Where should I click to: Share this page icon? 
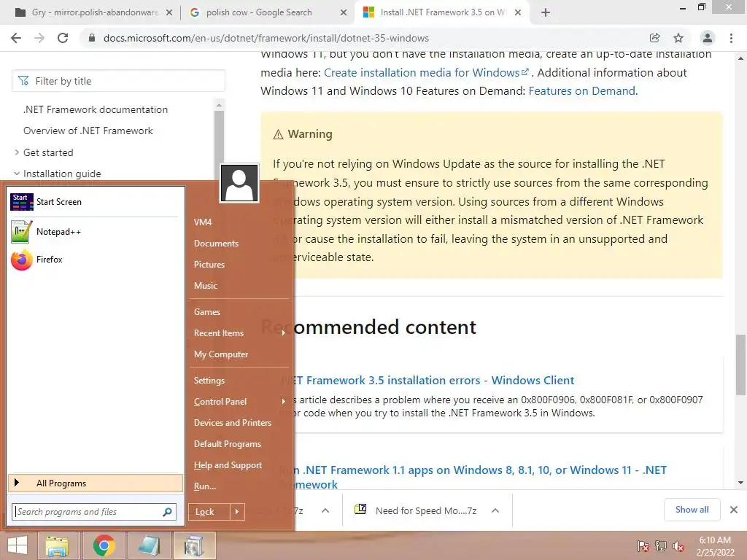click(x=654, y=38)
